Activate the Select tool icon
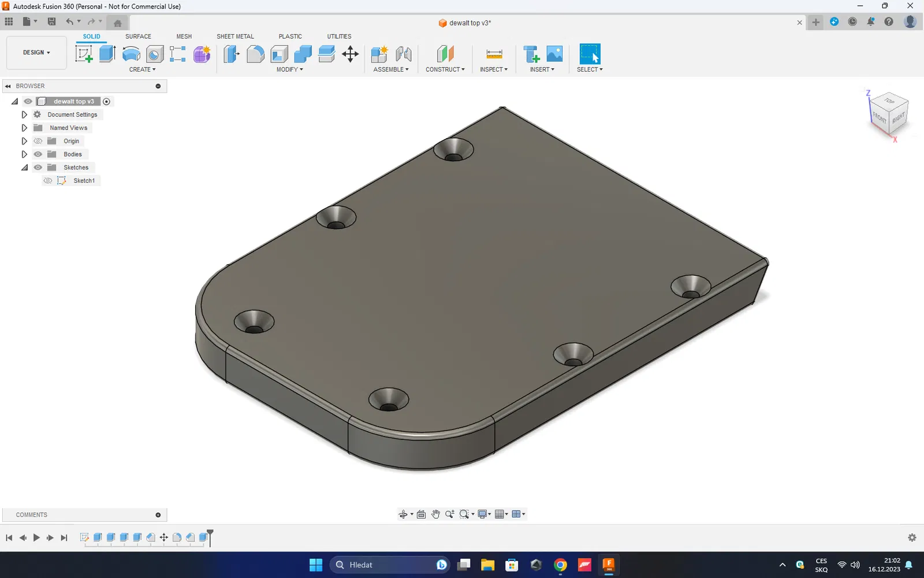This screenshot has height=578, width=924. [590, 54]
